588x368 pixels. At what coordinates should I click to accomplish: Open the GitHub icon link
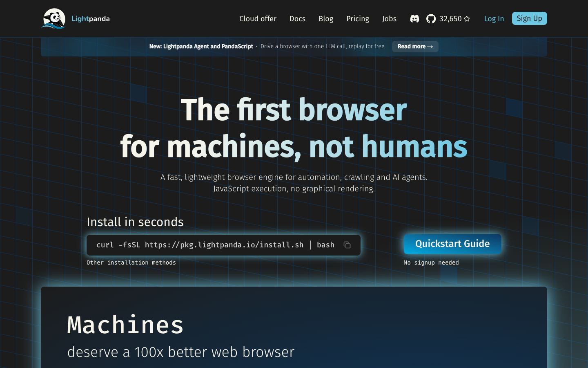pos(431,19)
